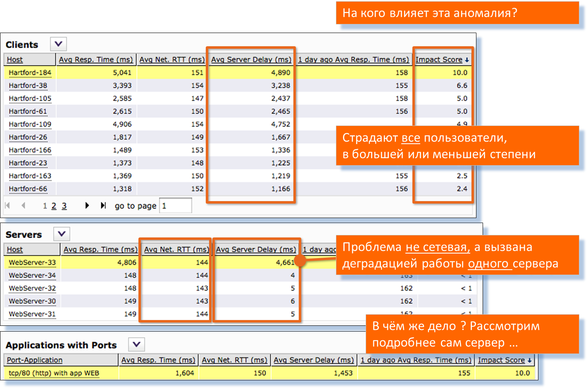Select application response time 1,604

(x=185, y=373)
